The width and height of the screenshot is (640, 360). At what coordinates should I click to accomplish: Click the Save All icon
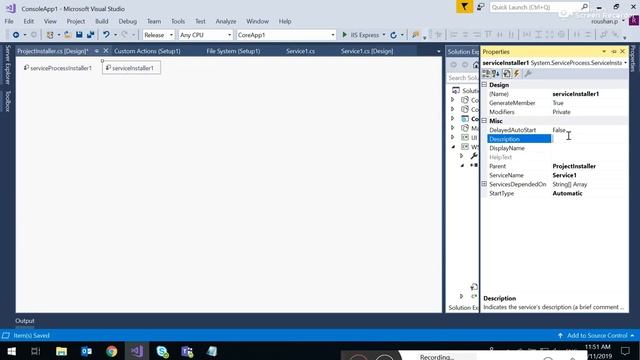pyautogui.click(x=90, y=35)
